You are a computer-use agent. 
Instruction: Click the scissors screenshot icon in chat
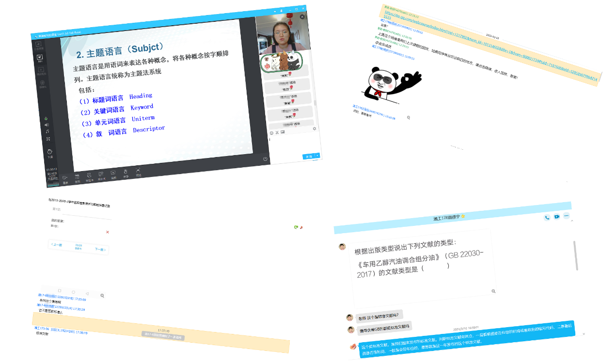277,132
